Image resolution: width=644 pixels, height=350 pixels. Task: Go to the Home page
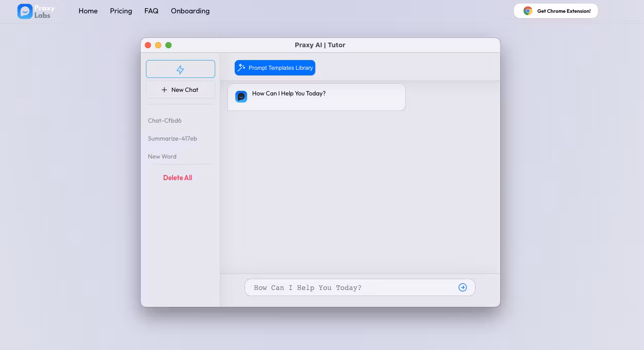coord(88,11)
